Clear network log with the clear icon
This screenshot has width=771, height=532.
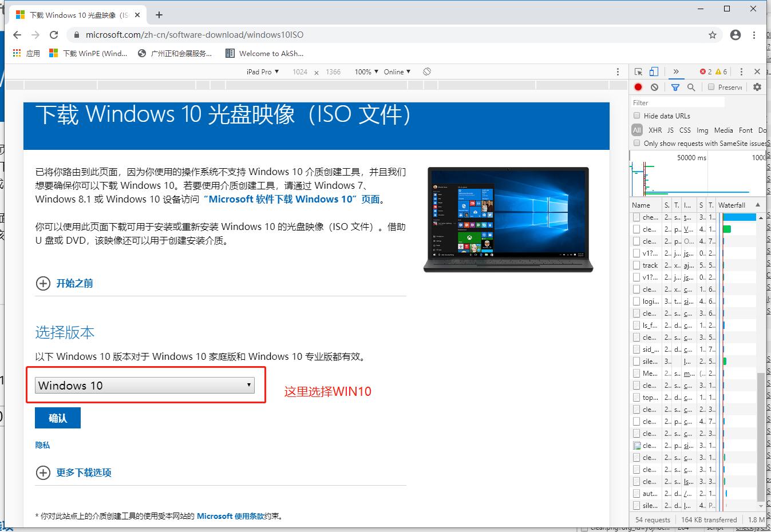(x=654, y=87)
